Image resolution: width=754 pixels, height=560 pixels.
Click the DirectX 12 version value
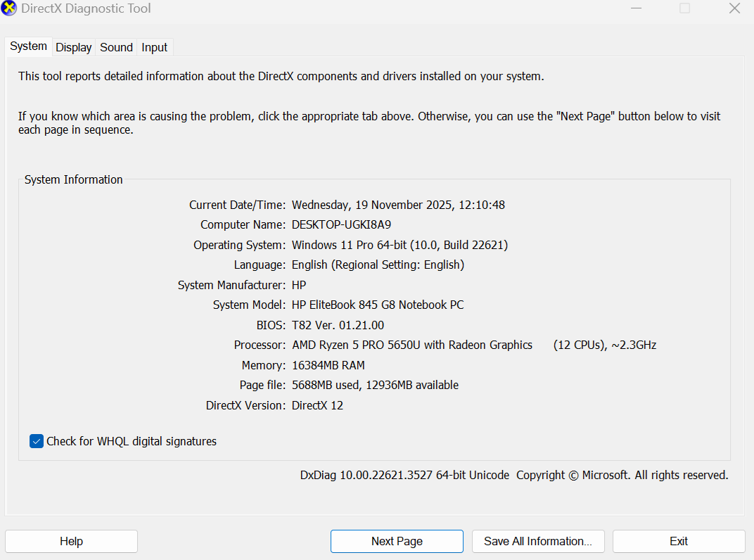point(317,405)
